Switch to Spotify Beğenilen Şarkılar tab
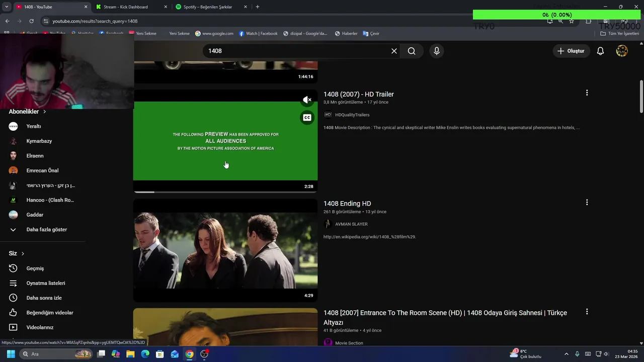The image size is (644, 362). pos(211,7)
